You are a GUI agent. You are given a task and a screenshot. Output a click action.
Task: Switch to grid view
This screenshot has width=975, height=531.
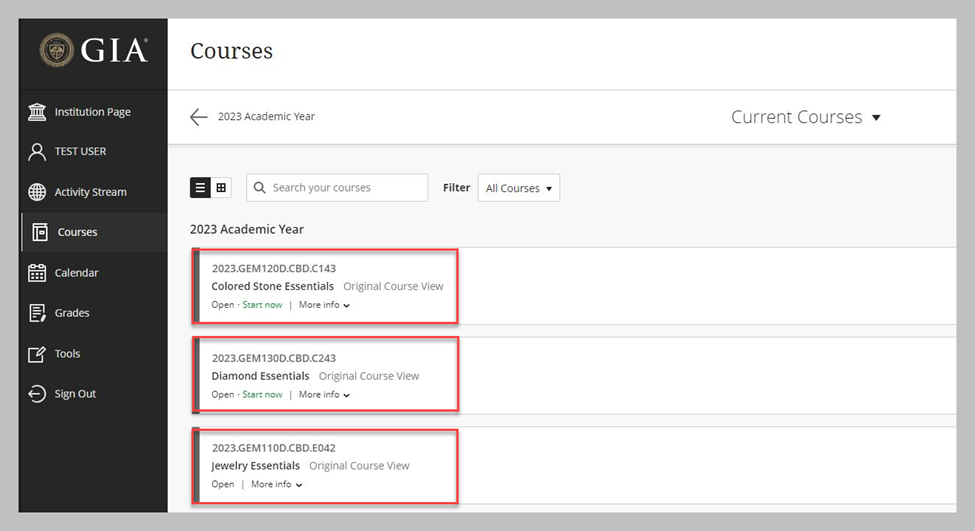(x=221, y=187)
